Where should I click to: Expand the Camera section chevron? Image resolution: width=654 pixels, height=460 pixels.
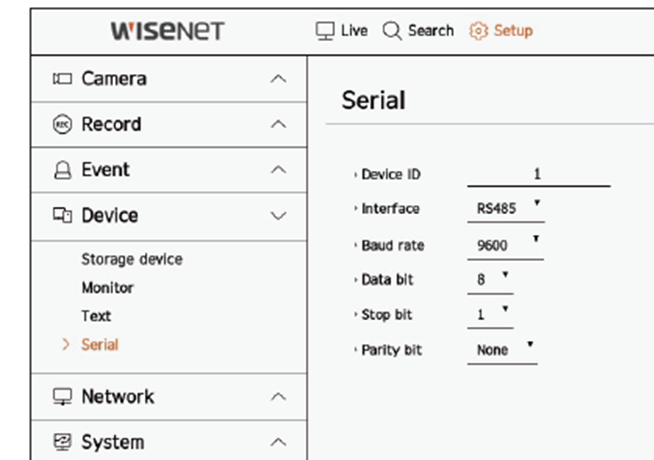pyautogui.click(x=278, y=79)
